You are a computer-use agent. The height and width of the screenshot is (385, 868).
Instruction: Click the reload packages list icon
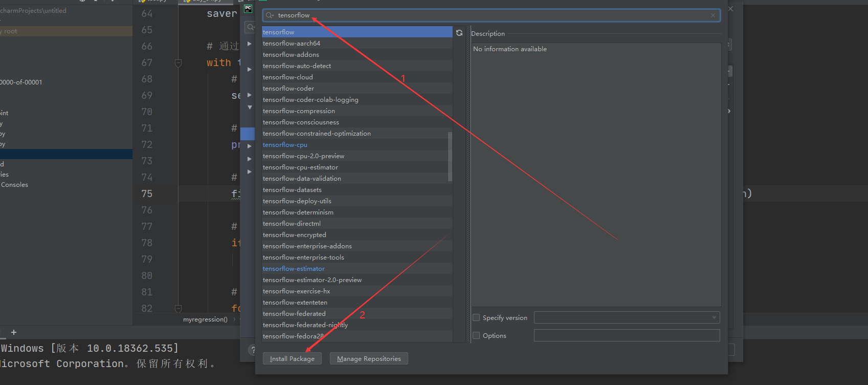(459, 33)
